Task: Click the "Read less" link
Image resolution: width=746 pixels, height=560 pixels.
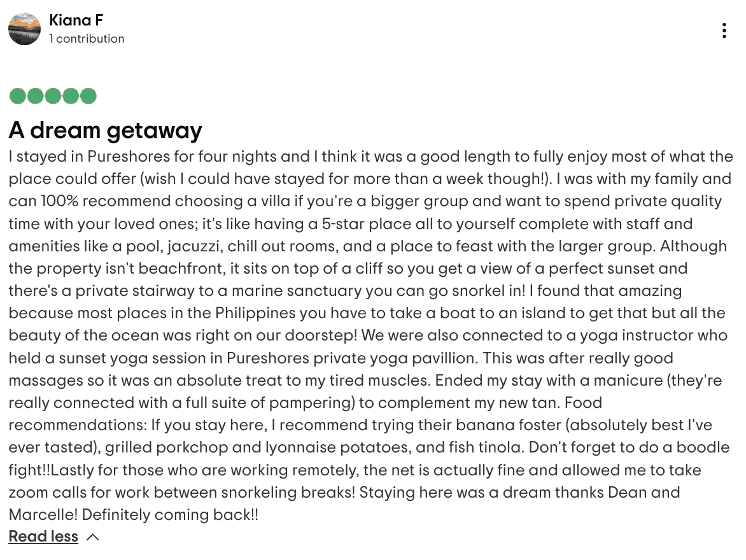Action: (x=43, y=536)
